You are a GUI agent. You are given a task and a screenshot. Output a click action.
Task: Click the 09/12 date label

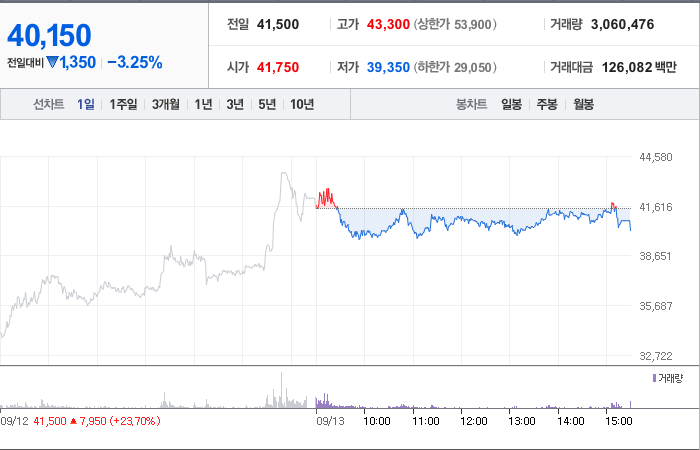(x=15, y=421)
